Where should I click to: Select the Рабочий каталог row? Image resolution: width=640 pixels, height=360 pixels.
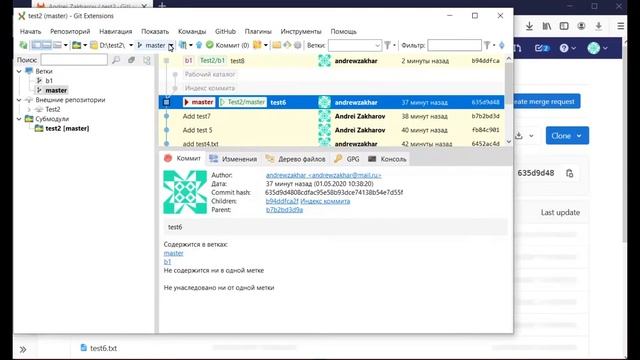[331, 74]
